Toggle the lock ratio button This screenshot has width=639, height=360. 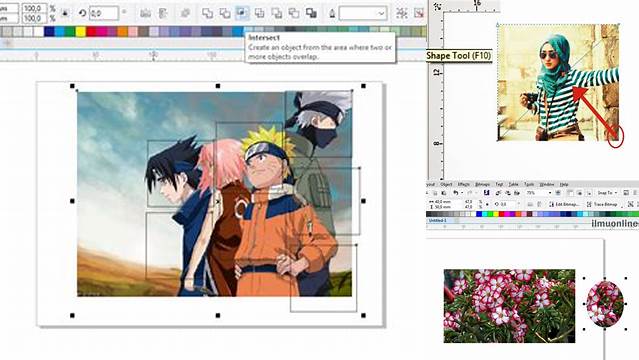[65, 13]
